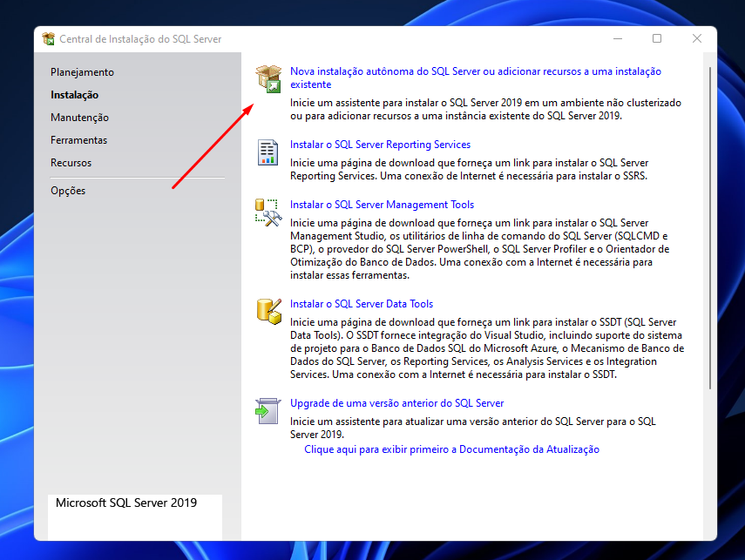Viewport: 745px width, 560px height.
Task: Open the Manutenção section
Action: [x=78, y=117]
